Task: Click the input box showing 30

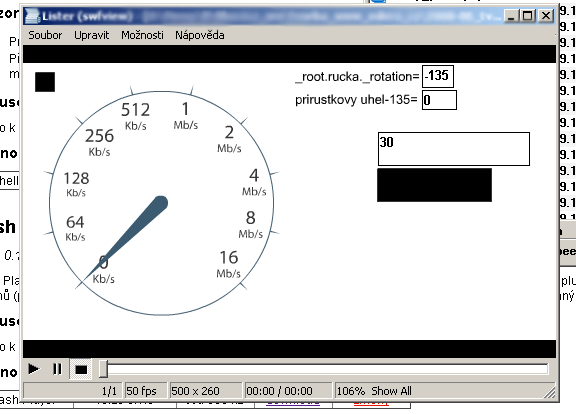Action: pos(454,149)
